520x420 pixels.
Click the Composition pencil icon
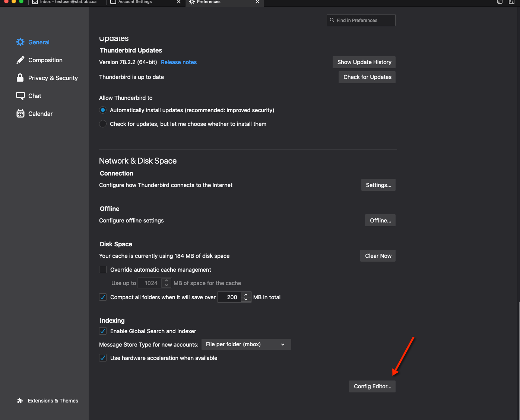click(x=20, y=60)
